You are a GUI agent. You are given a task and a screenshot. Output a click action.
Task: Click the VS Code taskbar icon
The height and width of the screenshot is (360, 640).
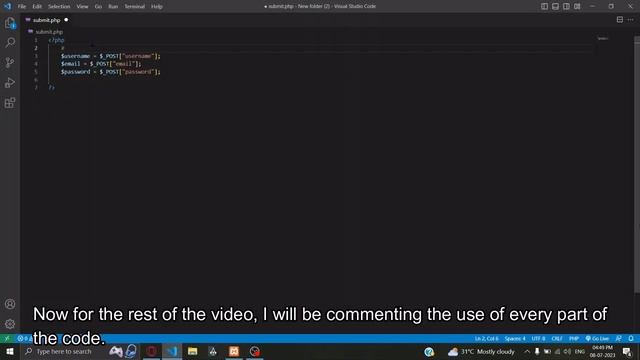(x=172, y=351)
